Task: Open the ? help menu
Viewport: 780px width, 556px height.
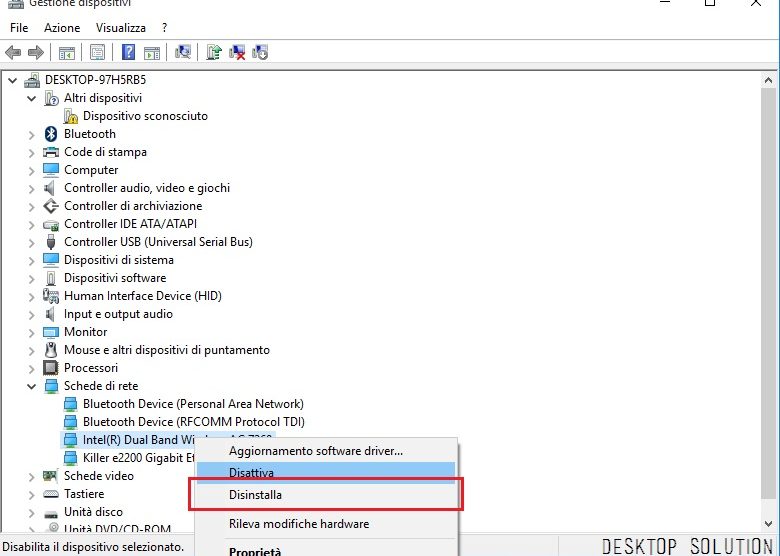Action: [x=165, y=28]
